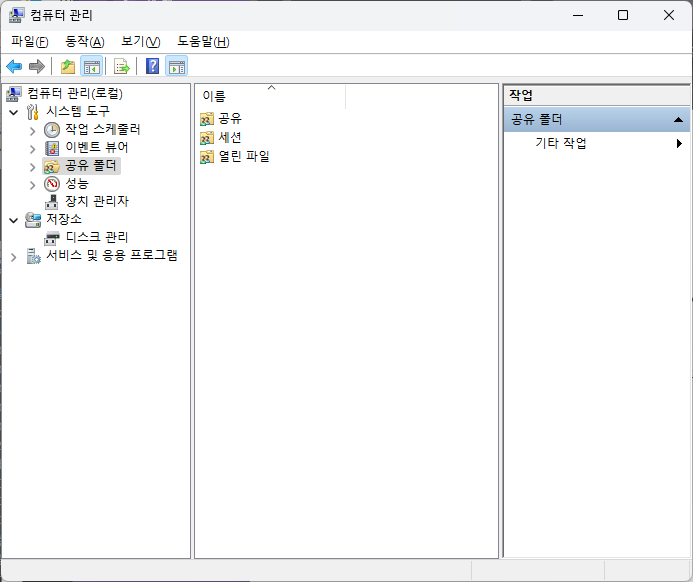The height and width of the screenshot is (582, 693).
Task: Select 서비스 및 응용 프로그램 label
Action: (x=112, y=255)
